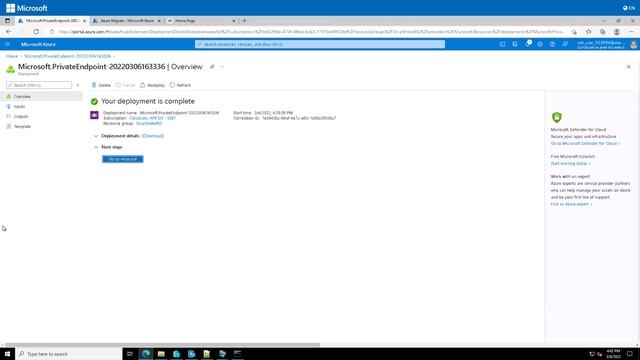
Task: Click the Microsoft Defender shield icon
Action: click(556, 117)
